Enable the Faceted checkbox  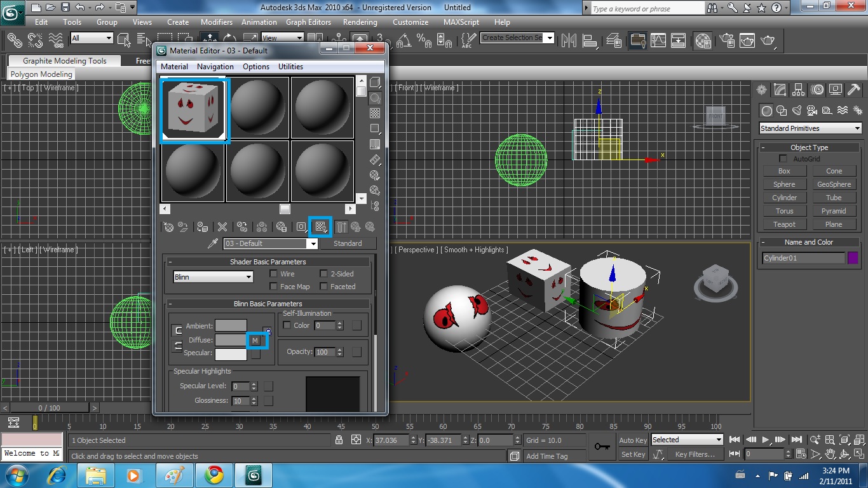pos(323,287)
